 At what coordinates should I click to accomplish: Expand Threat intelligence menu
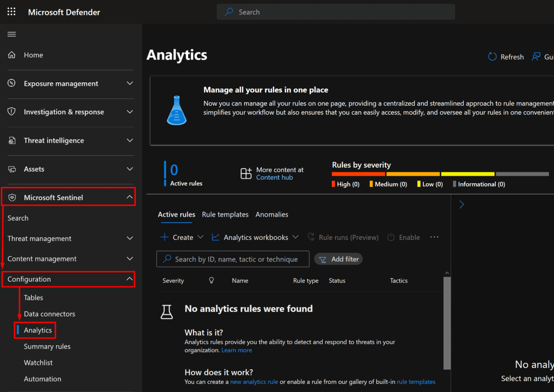pyautogui.click(x=130, y=140)
